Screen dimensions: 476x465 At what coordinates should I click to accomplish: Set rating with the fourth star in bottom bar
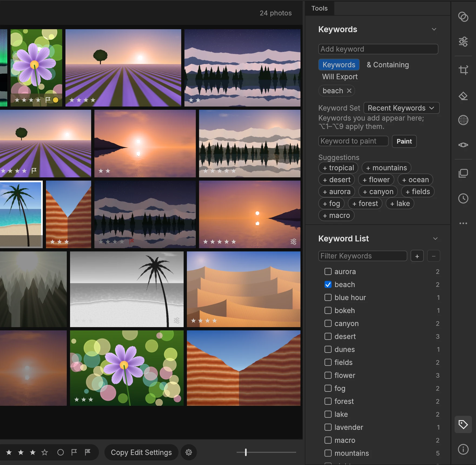coord(45,452)
